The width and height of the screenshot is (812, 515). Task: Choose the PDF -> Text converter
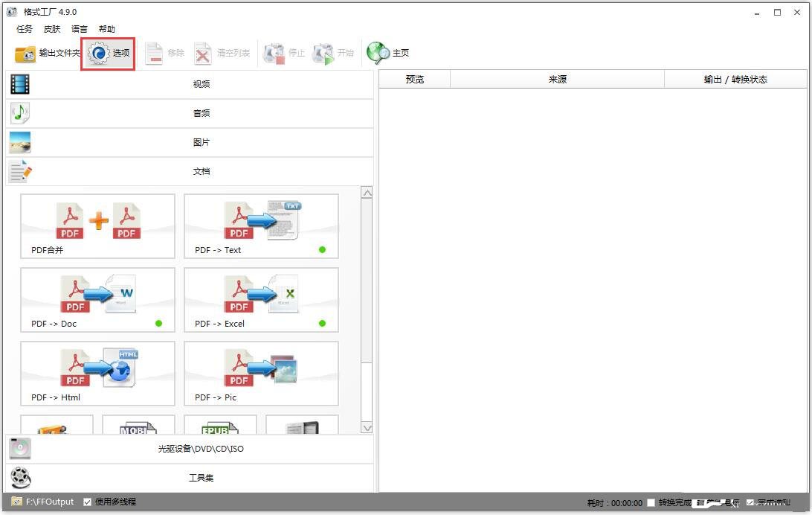[x=262, y=226]
